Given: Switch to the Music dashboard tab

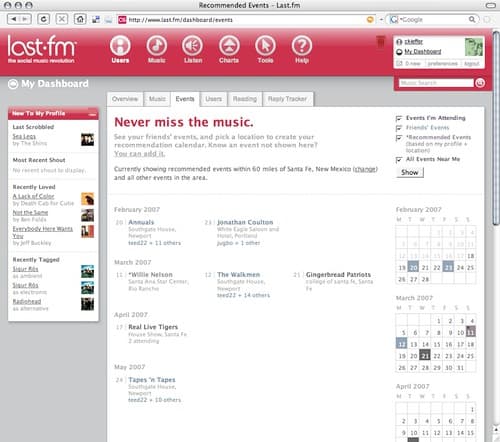Looking at the screenshot, I should (157, 99).
